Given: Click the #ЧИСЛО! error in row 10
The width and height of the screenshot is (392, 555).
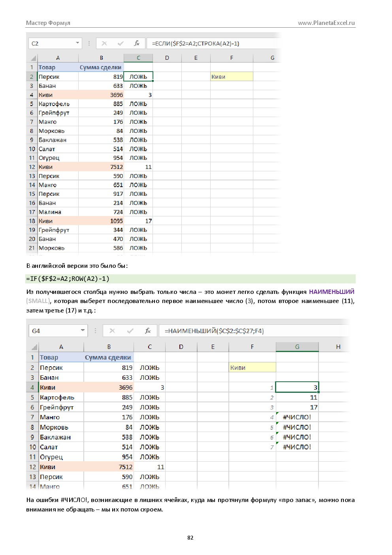Looking at the screenshot, I should point(297,447).
